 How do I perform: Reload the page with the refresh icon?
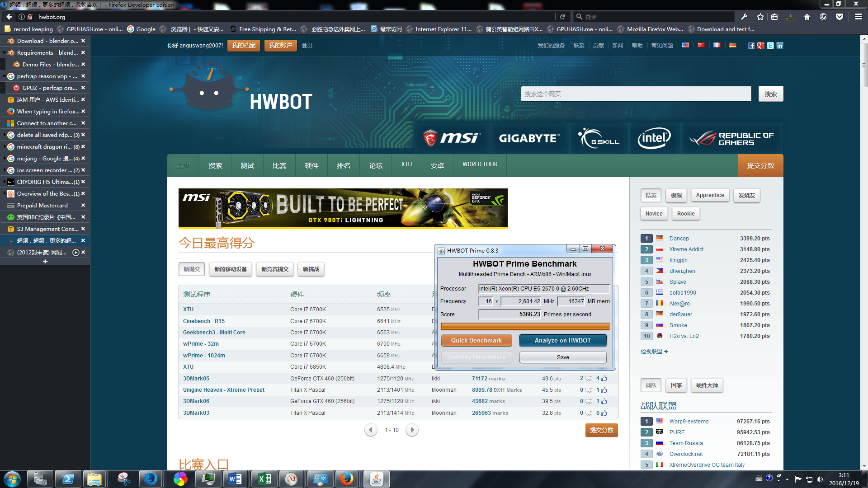563,17
